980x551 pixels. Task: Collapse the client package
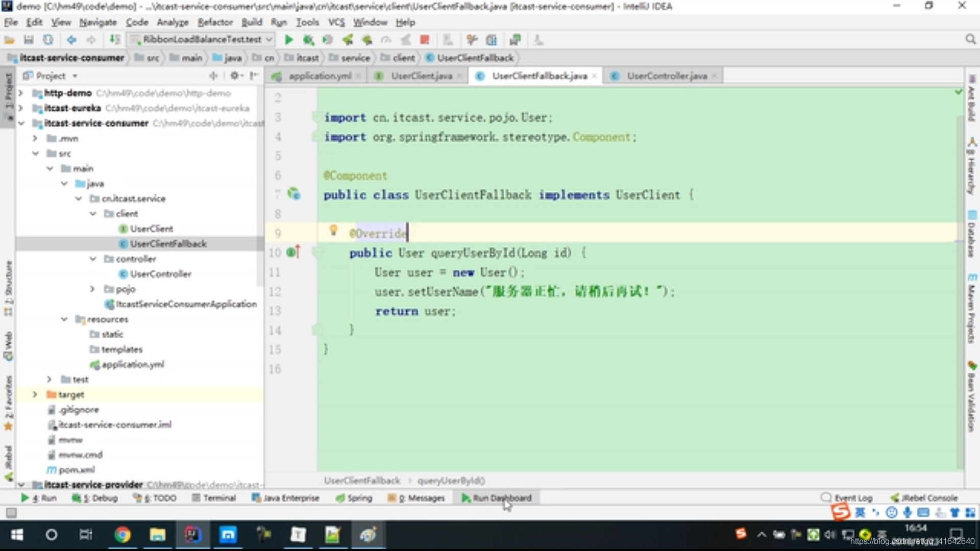(93, 213)
